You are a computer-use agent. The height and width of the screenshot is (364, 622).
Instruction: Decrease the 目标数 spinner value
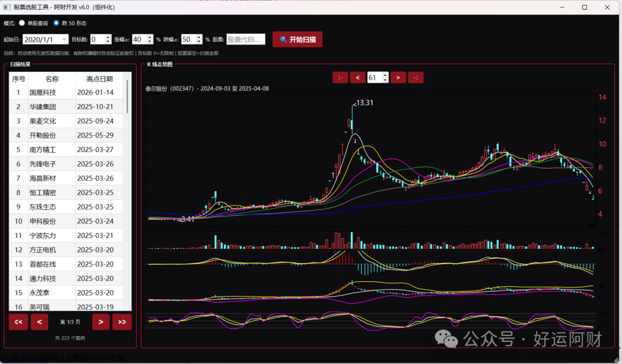[108, 41]
